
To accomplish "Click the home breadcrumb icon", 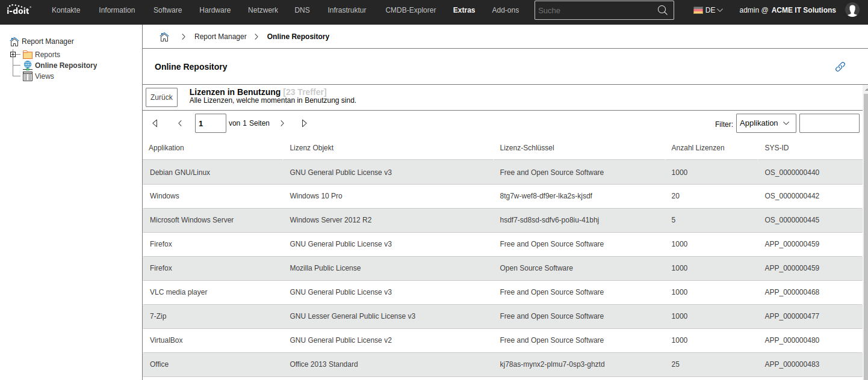I will tap(164, 37).
